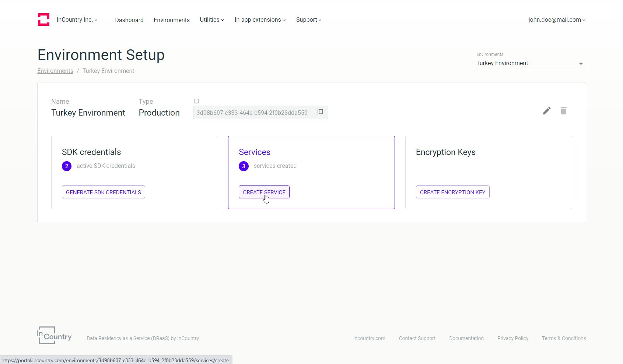Open the Support menu
The width and height of the screenshot is (623, 364).
308,20
